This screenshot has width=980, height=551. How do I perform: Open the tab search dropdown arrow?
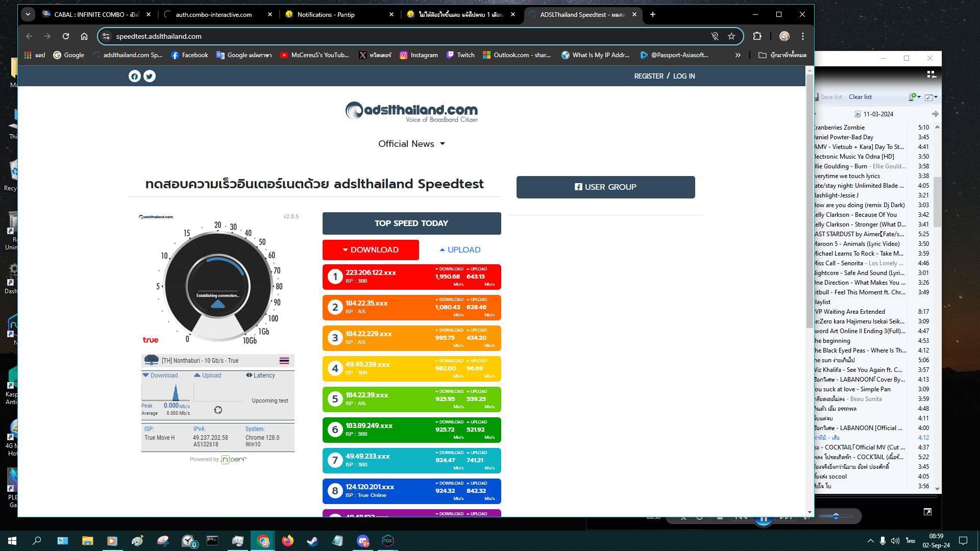click(28, 14)
